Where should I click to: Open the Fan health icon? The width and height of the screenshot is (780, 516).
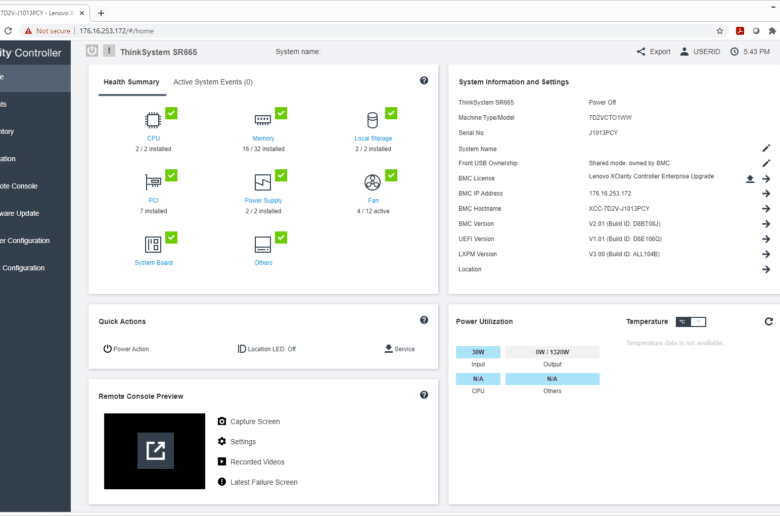pos(373,183)
